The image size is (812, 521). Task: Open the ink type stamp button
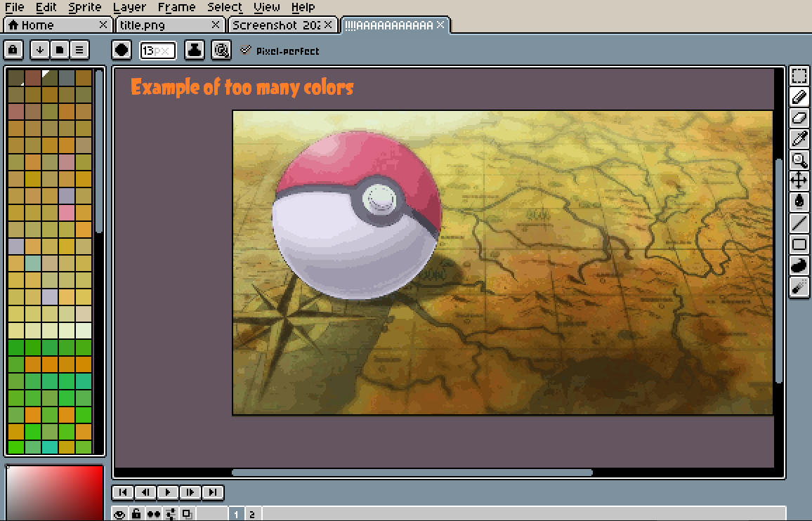coord(194,51)
